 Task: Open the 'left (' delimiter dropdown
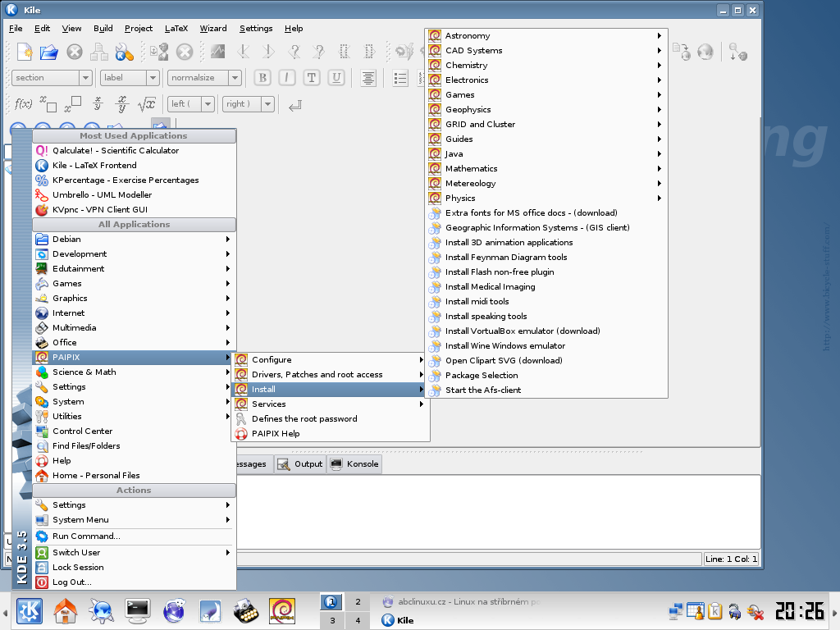191,104
